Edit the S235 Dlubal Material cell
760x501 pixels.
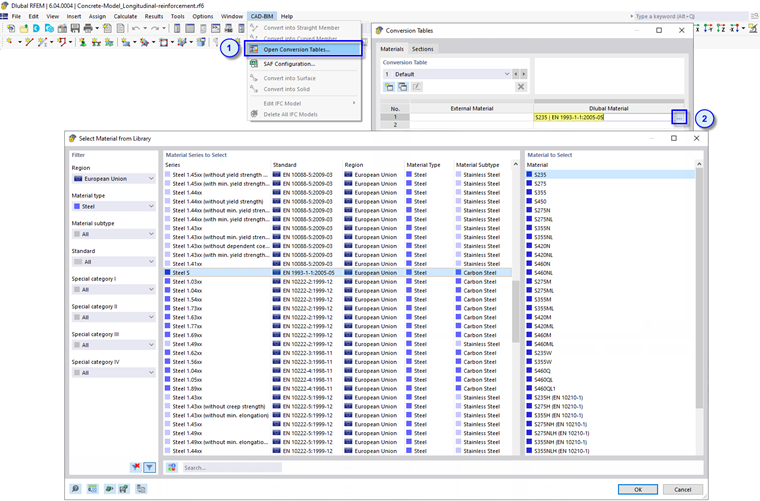tap(602, 117)
